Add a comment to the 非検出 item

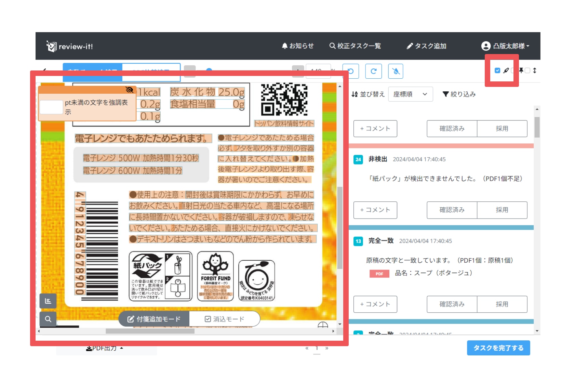[375, 210]
